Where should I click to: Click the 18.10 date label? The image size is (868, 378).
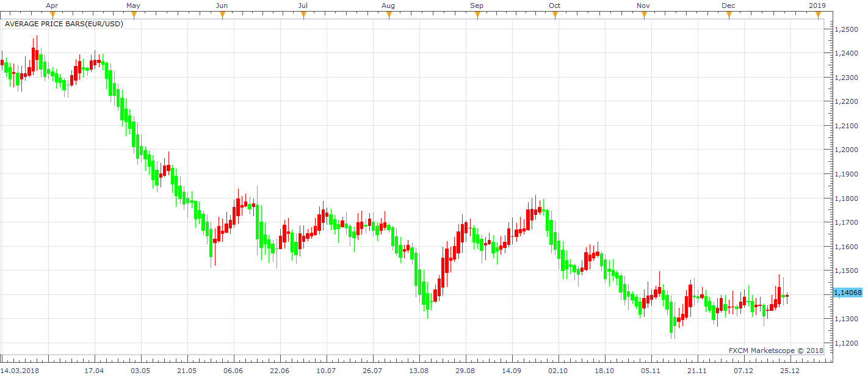[604, 371]
